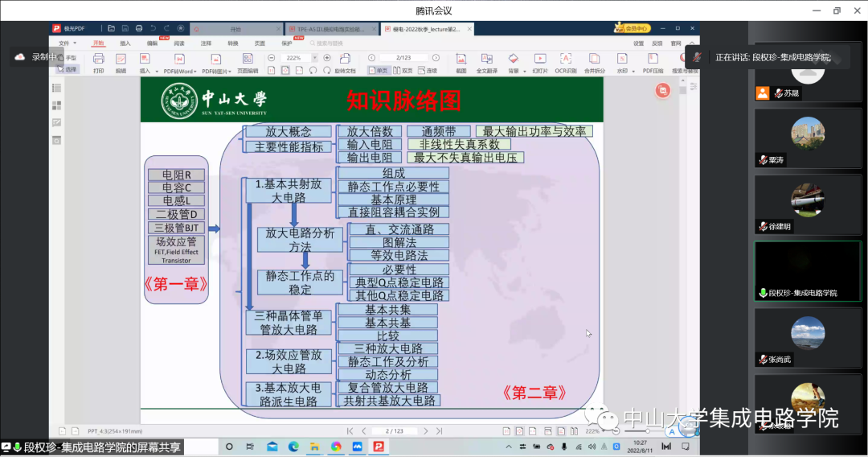The width and height of the screenshot is (868, 457).
Task: Enable 双页 two-page view
Action: (403, 70)
